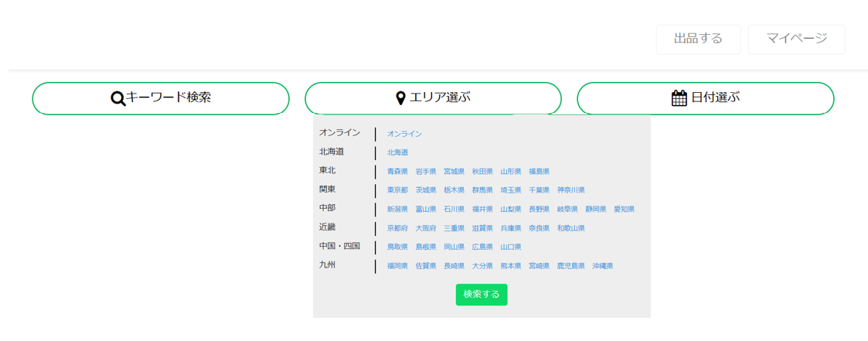This screenshot has width=868, height=341.
Task: Open マイページ
Action: 796,39
